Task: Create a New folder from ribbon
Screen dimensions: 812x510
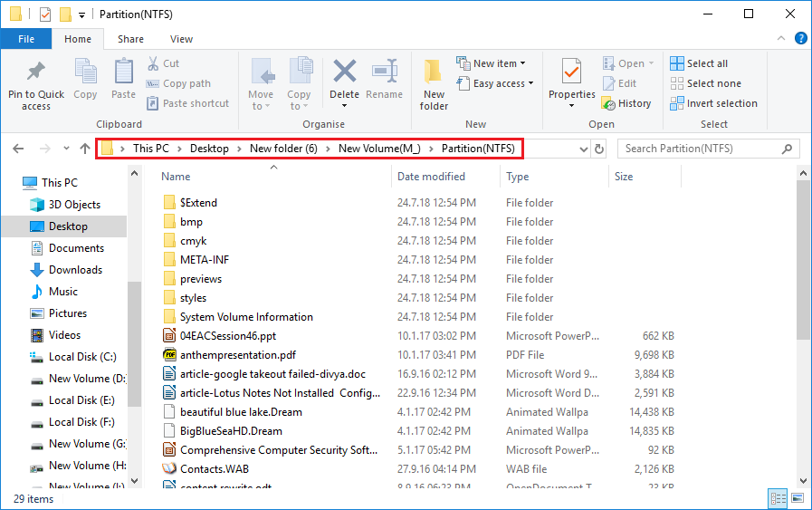Action: pyautogui.click(x=434, y=84)
